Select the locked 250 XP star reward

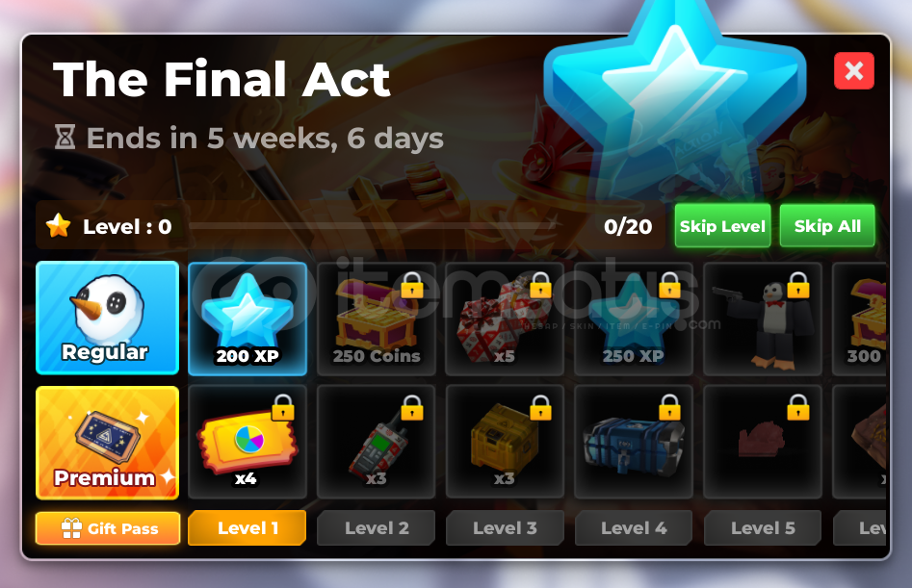pyautogui.click(x=634, y=319)
